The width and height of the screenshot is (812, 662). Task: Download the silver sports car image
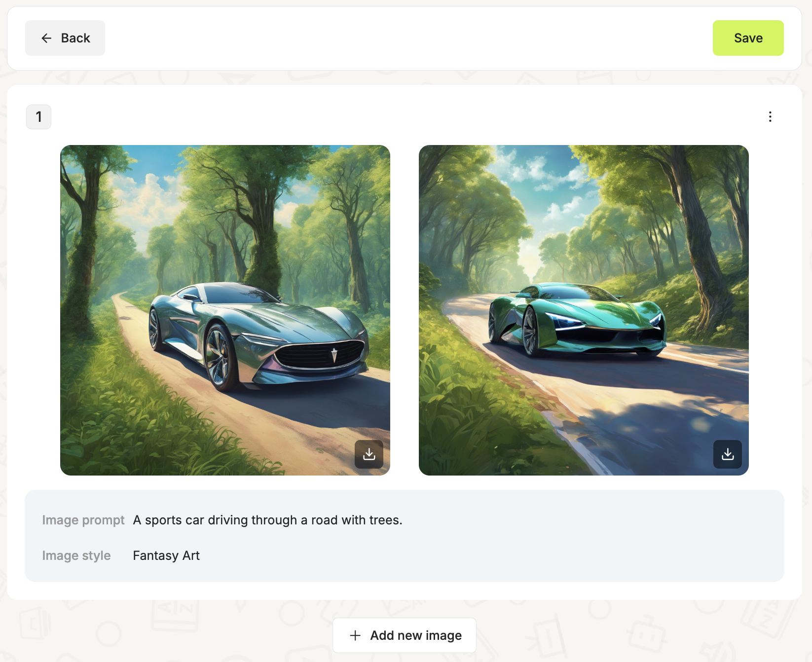tap(369, 454)
